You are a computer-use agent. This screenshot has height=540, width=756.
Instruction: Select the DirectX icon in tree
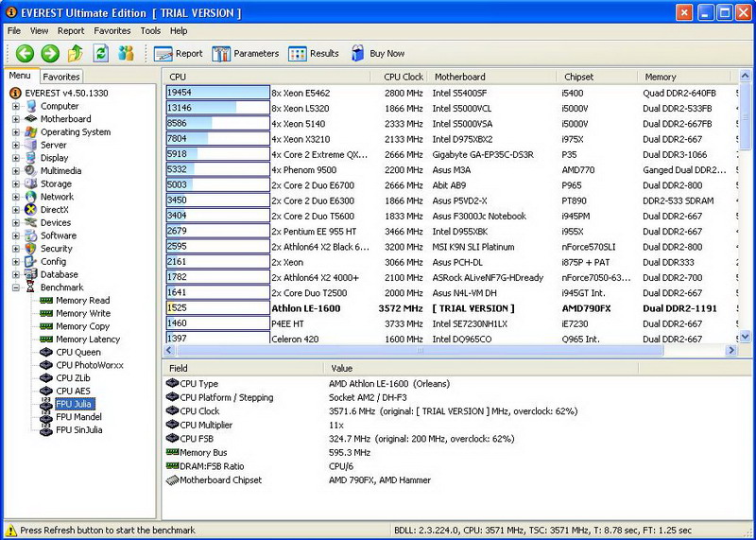pyautogui.click(x=31, y=209)
